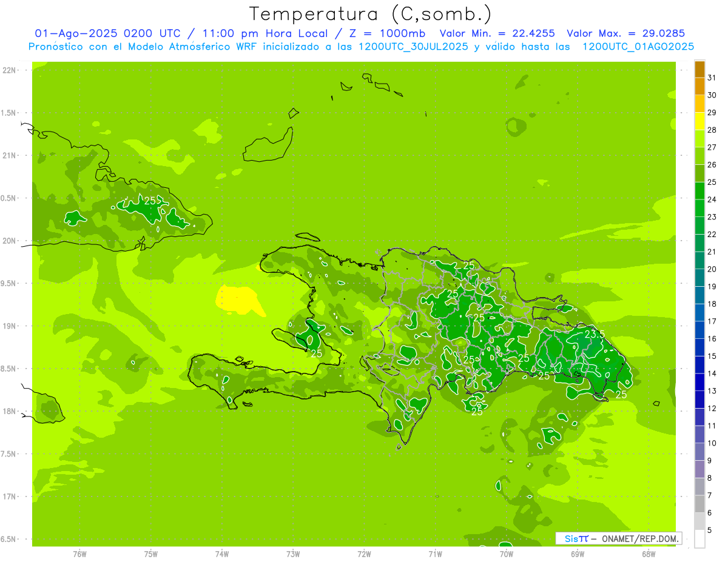Click the "71W" longitude axis label
Image resolution: width=728 pixels, height=562 pixels.
coord(435,554)
